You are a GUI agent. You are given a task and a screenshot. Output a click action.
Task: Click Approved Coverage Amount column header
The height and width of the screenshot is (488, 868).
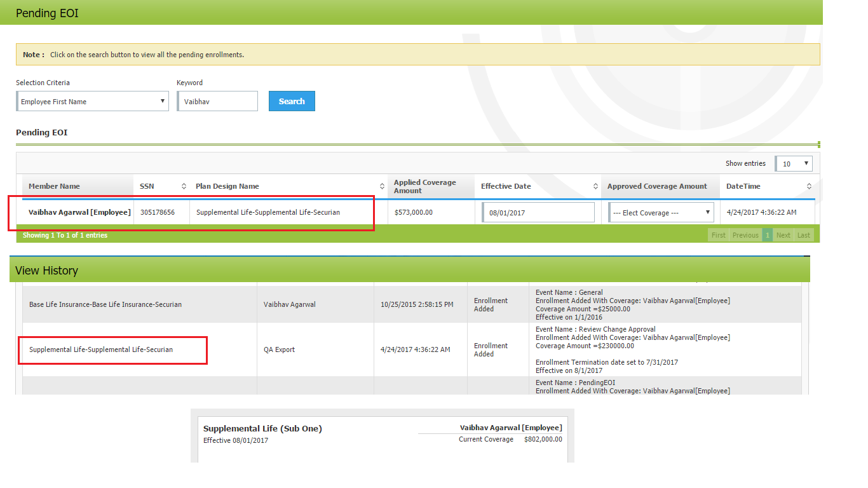(657, 186)
